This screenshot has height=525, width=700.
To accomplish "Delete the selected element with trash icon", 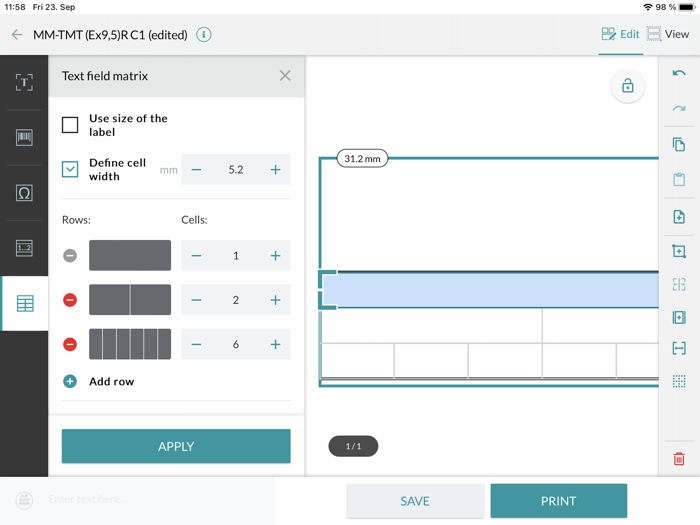I will [679, 459].
